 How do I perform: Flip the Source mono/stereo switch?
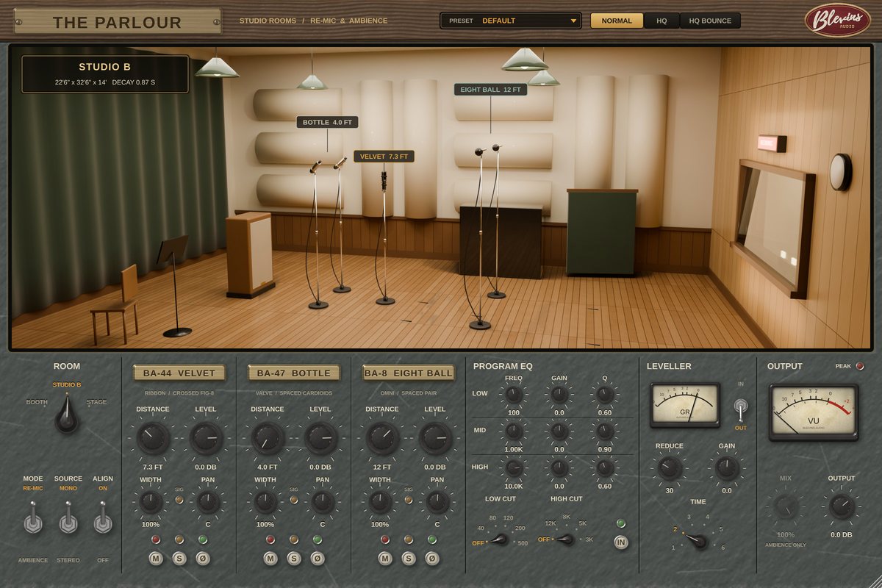(x=68, y=518)
